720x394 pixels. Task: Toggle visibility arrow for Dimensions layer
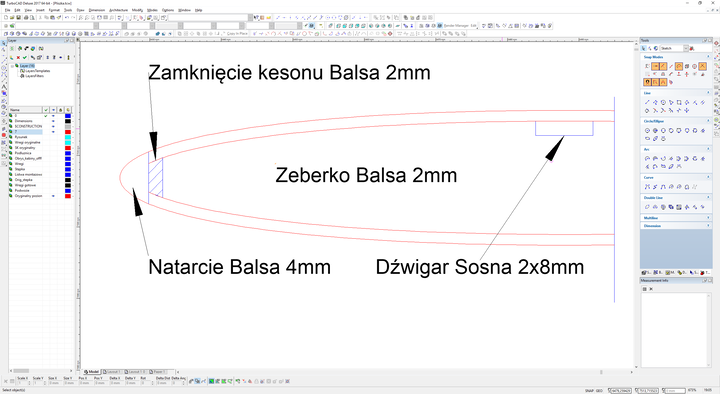tap(53, 121)
